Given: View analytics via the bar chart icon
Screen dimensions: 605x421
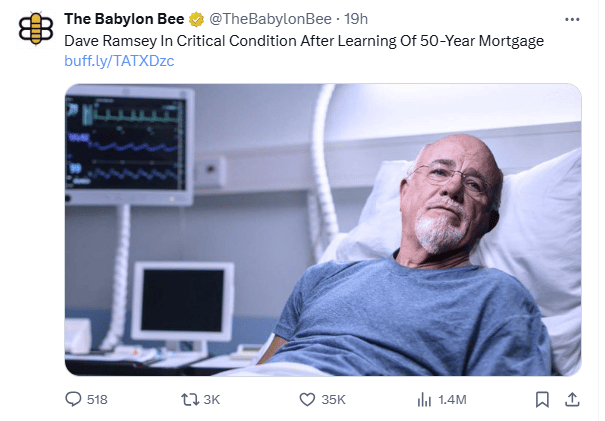Looking at the screenshot, I should coord(423,399).
